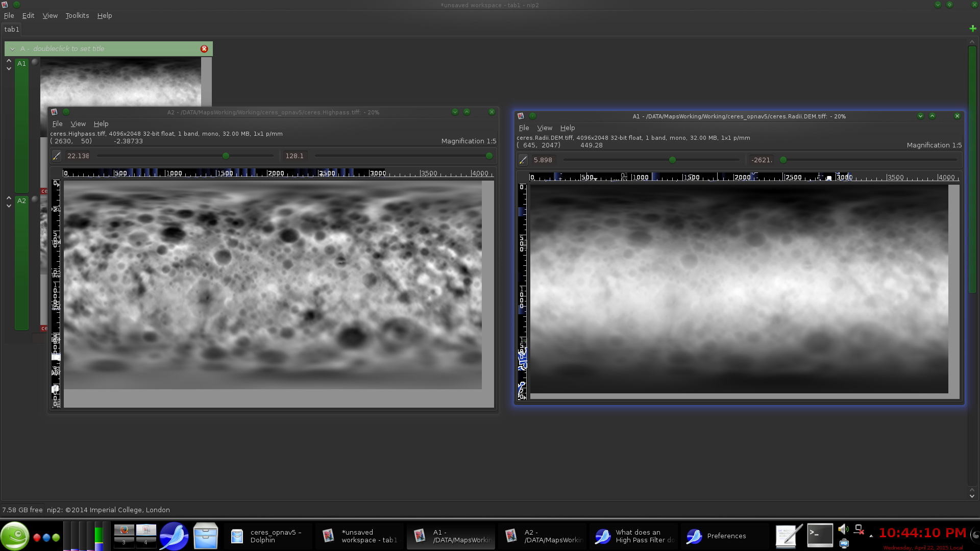980x551 pixels.
Task: Click the 128.1 offset field in A2 window
Action: tap(295, 156)
